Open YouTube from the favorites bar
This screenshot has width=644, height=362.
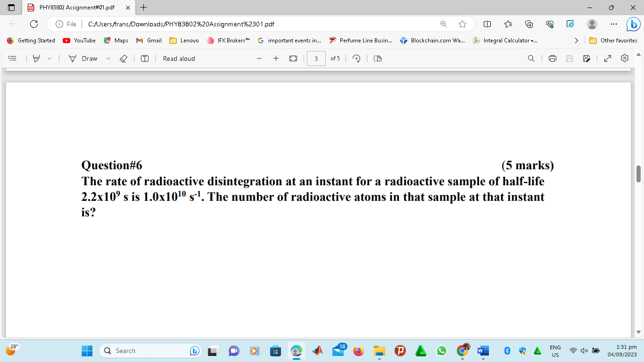(79, 41)
